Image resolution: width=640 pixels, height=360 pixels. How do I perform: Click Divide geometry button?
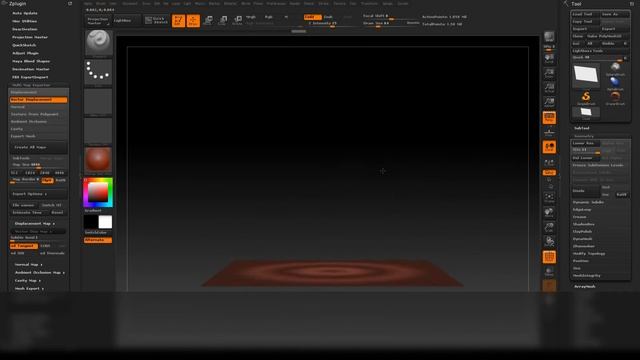click(x=585, y=191)
